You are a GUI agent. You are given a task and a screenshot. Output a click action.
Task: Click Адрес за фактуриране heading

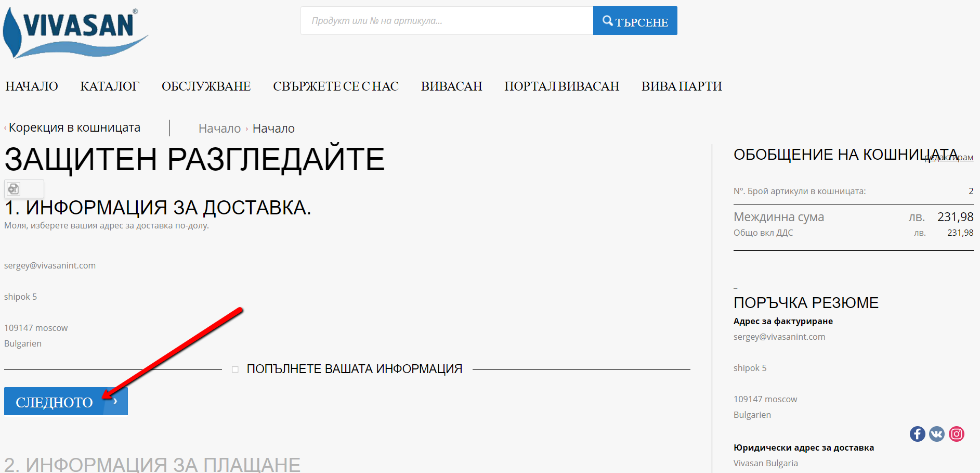coord(783,321)
